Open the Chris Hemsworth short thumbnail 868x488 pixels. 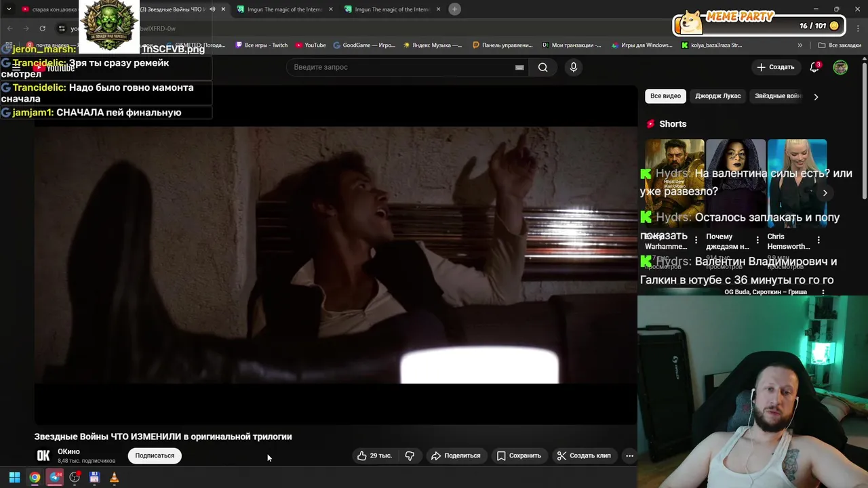point(797,184)
